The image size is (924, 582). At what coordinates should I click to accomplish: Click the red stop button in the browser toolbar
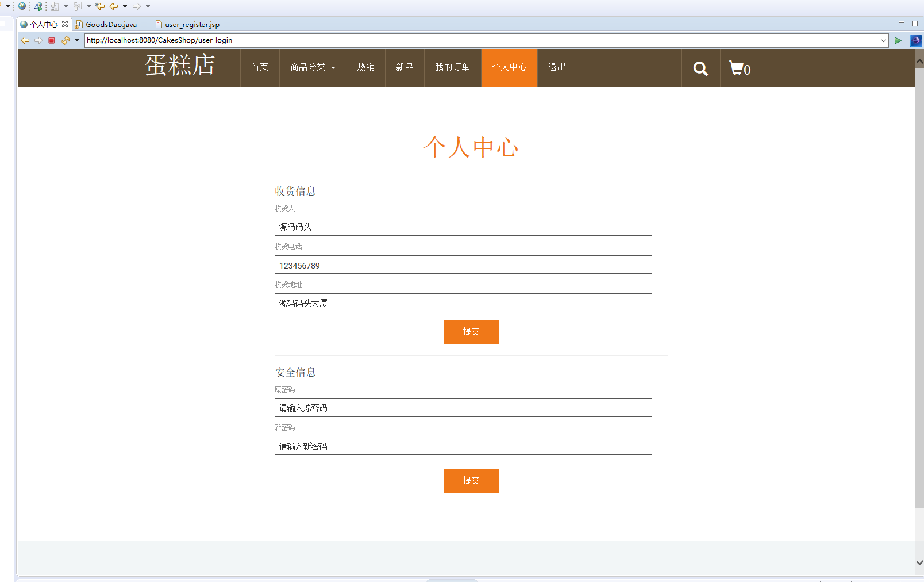(x=52, y=40)
